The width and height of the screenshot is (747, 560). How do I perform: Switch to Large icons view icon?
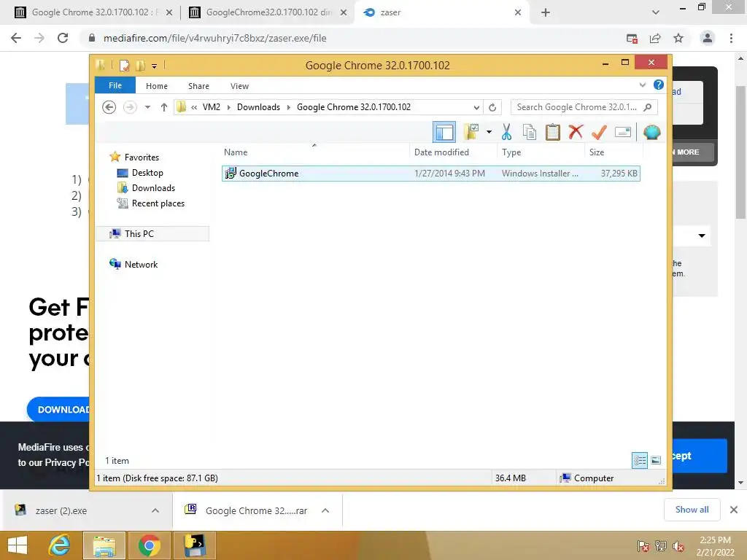pyautogui.click(x=656, y=460)
